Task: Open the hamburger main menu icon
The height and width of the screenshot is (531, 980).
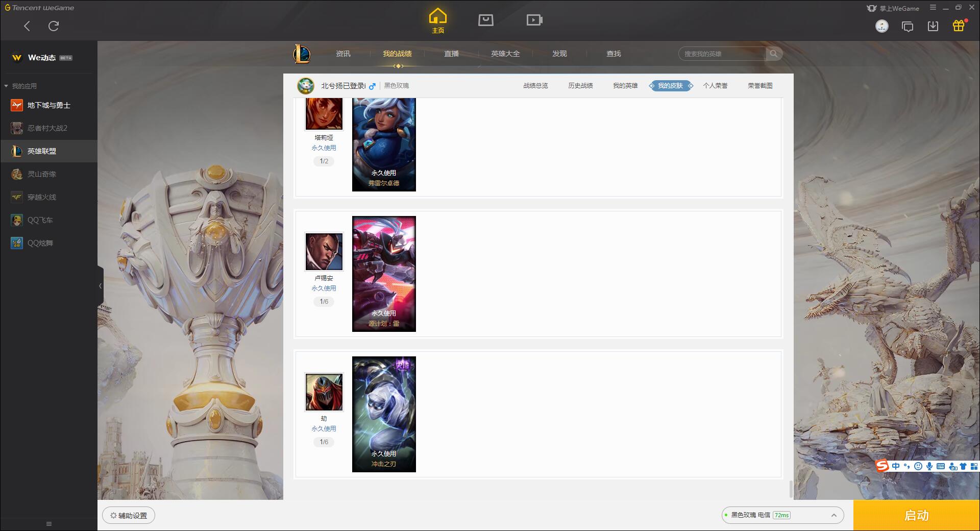Action: [933, 8]
